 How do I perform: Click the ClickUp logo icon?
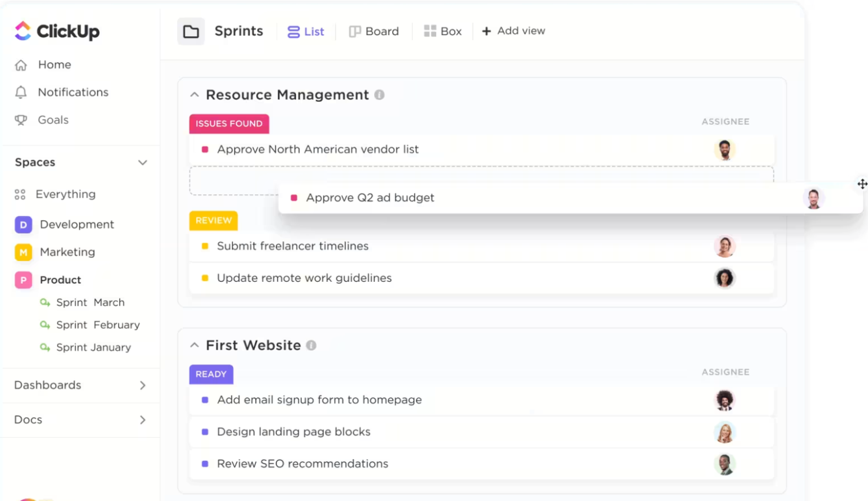click(x=23, y=31)
